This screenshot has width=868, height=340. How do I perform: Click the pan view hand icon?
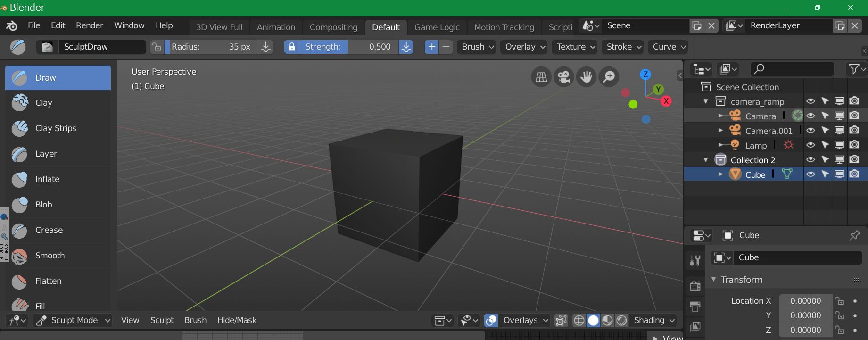pyautogui.click(x=587, y=76)
